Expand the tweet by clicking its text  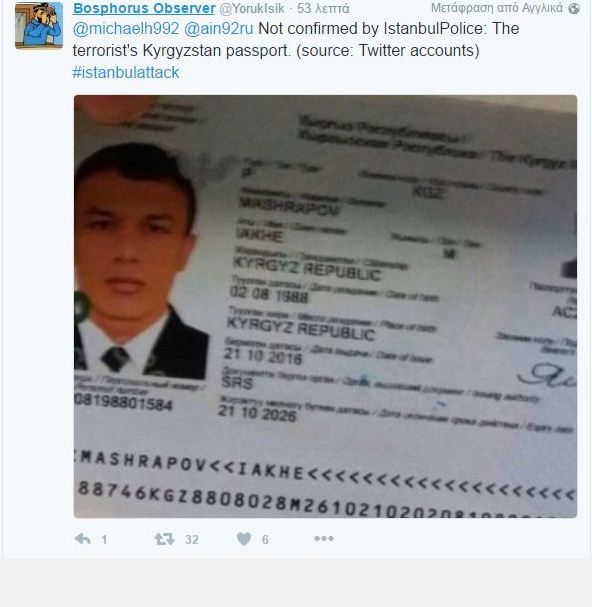click(296, 39)
